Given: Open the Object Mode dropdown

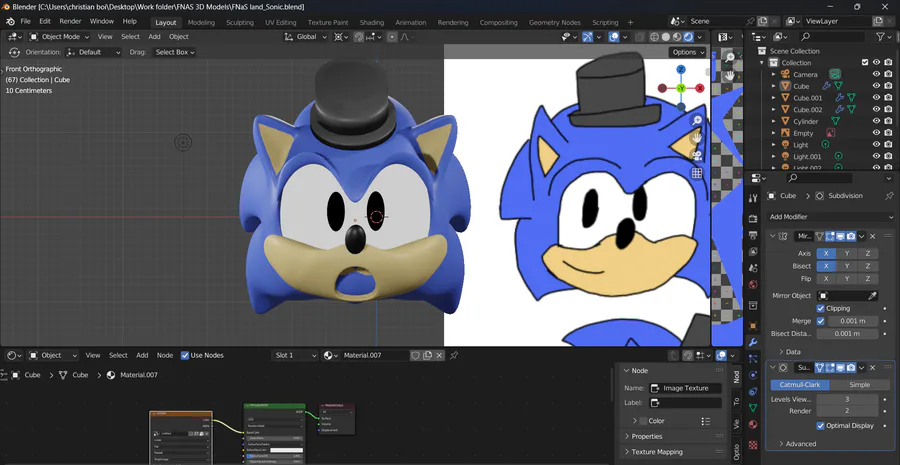Looking at the screenshot, I should [60, 37].
